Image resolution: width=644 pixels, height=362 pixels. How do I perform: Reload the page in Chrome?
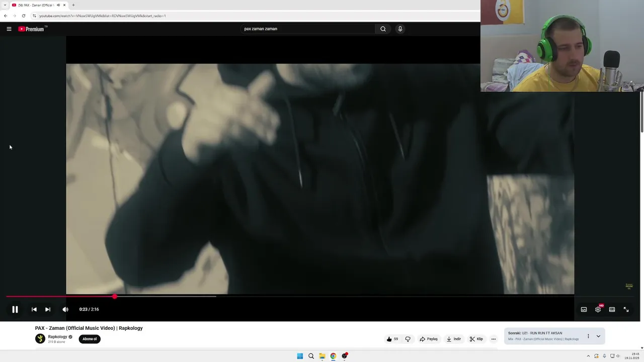[24, 16]
